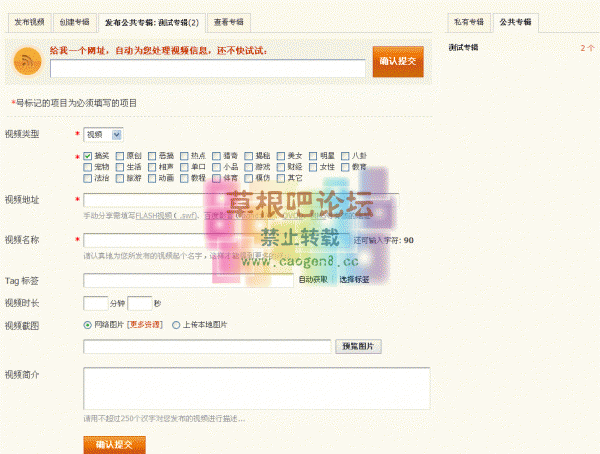Click the 自动获取 tag link
Image resolution: width=600 pixels, height=454 pixels.
(x=313, y=280)
